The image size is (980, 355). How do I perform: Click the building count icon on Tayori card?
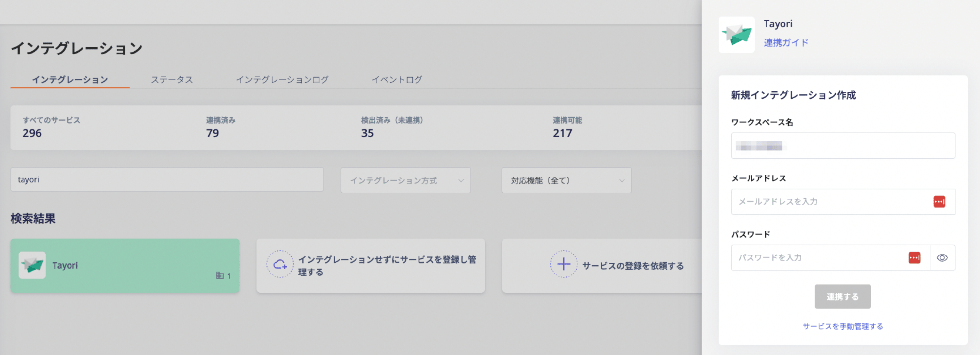pos(220,276)
